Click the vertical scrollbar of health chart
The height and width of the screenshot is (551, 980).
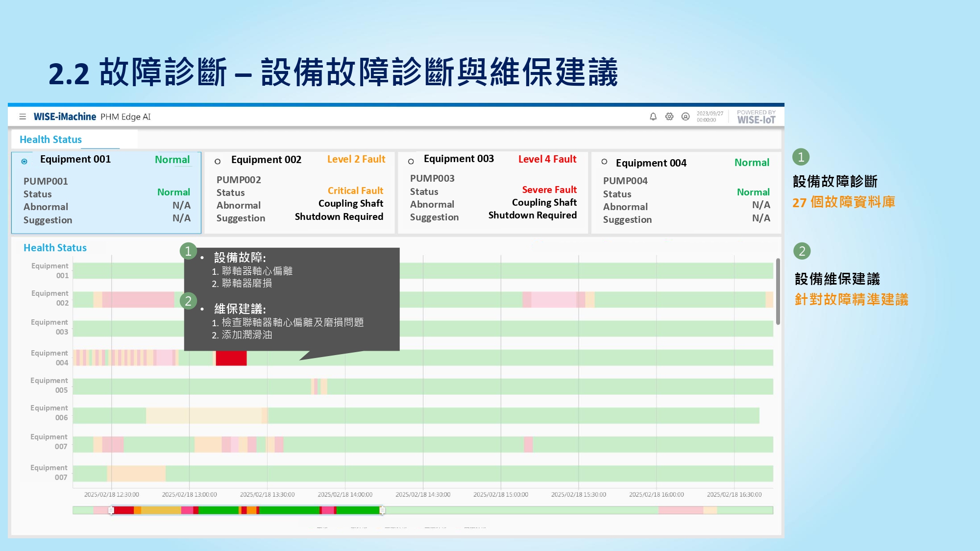[x=778, y=291]
